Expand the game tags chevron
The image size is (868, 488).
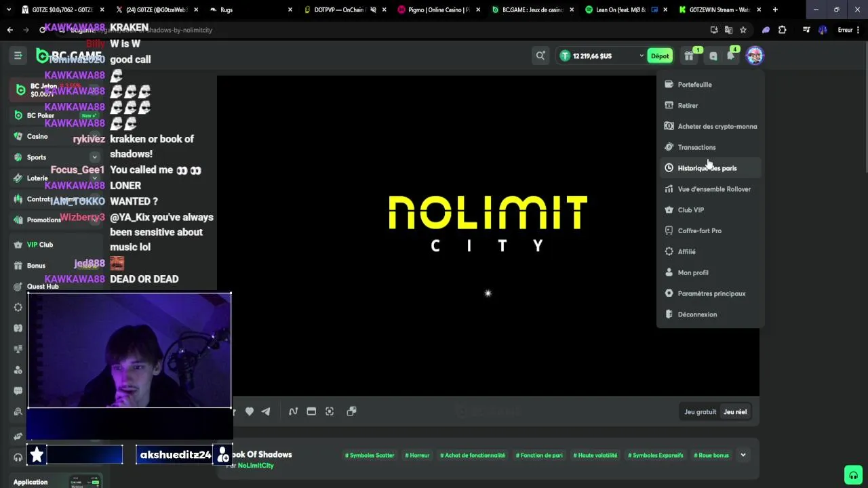pyautogui.click(x=743, y=455)
